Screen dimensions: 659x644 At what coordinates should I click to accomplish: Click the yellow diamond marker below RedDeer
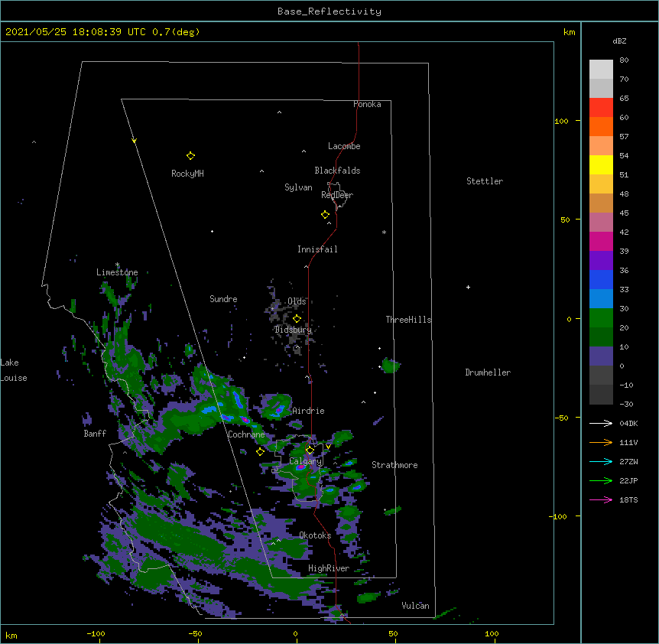325,215
